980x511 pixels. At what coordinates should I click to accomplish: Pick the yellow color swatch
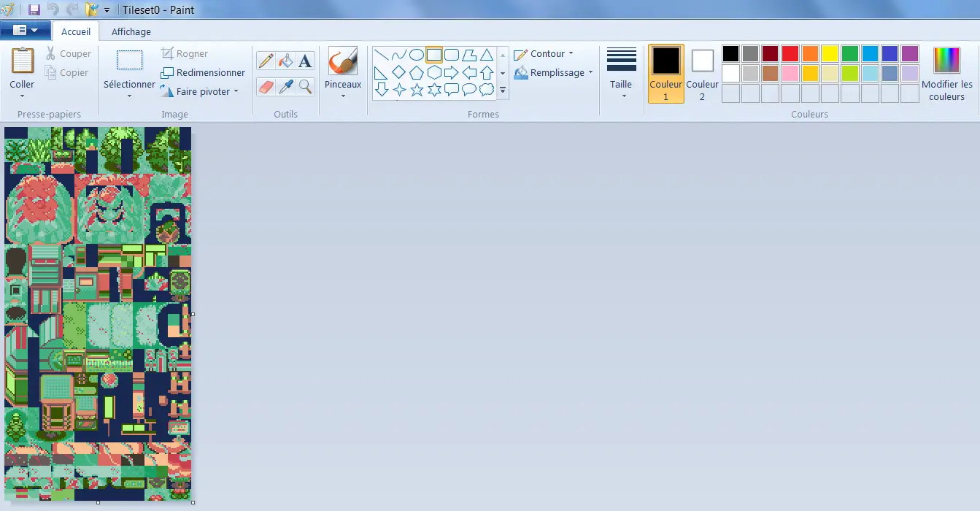[830, 53]
